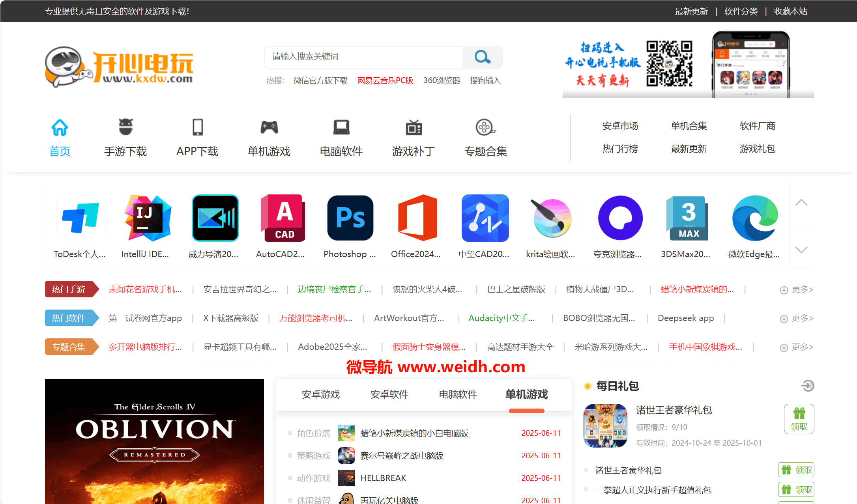Open the AutoCAD app icon
The width and height of the screenshot is (857, 504).
(x=283, y=218)
